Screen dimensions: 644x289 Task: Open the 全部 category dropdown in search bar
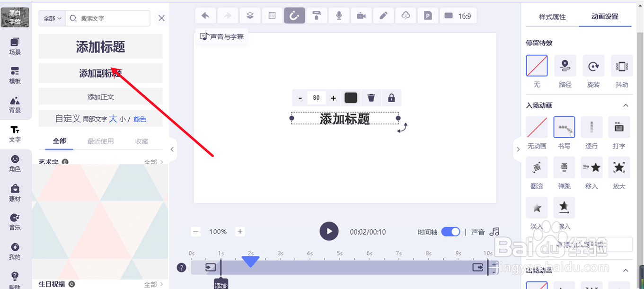[52, 18]
